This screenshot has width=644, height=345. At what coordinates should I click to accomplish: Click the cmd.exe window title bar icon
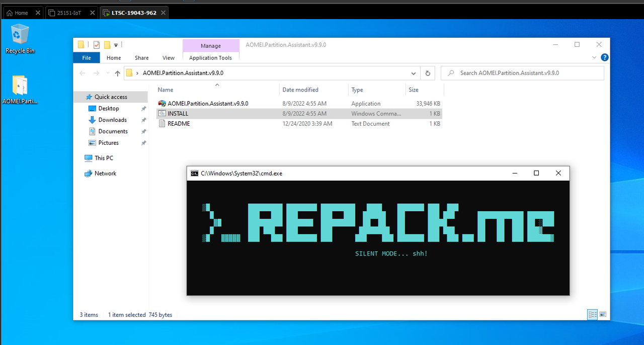tap(194, 174)
